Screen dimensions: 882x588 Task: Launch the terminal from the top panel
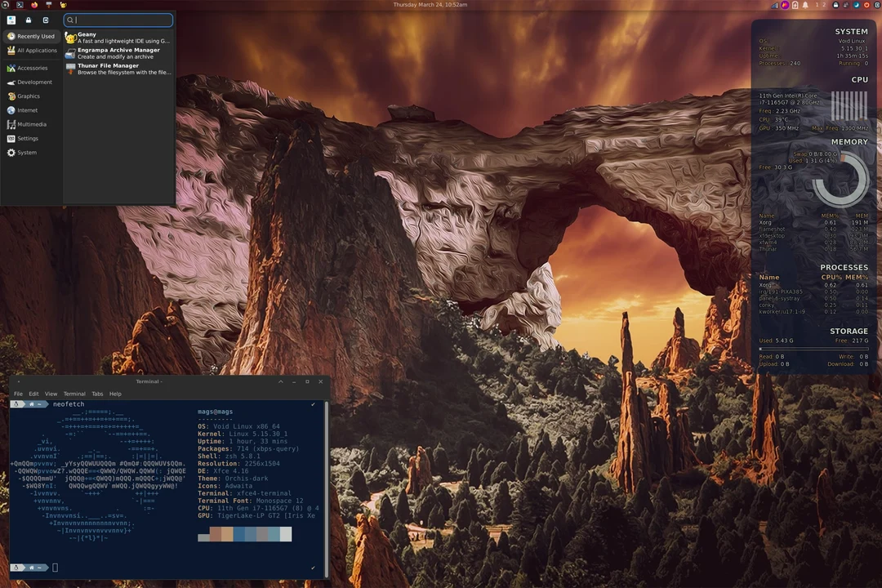pos(20,5)
